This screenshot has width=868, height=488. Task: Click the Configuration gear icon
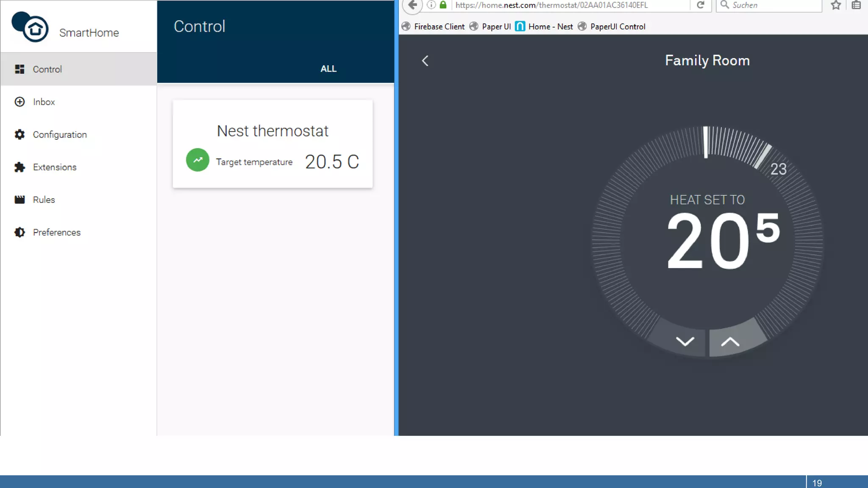[x=19, y=134]
